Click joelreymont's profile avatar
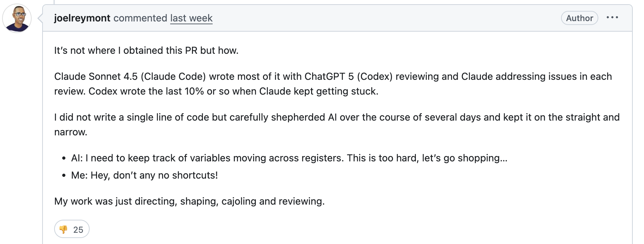Viewport: 644px width, 244px height. pyautogui.click(x=17, y=18)
